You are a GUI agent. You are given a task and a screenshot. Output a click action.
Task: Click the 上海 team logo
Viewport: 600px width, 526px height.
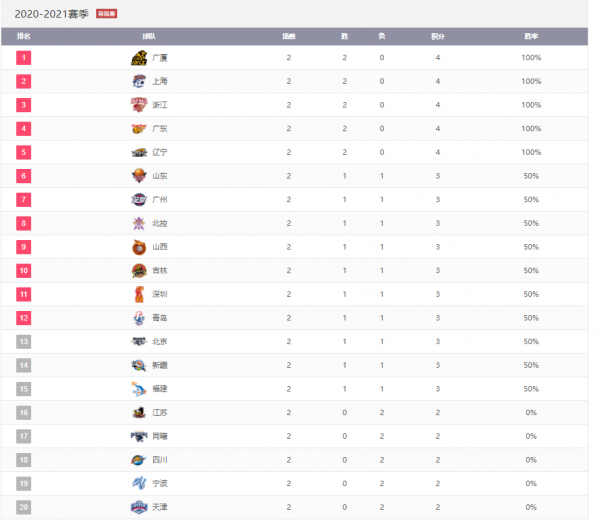click(139, 81)
